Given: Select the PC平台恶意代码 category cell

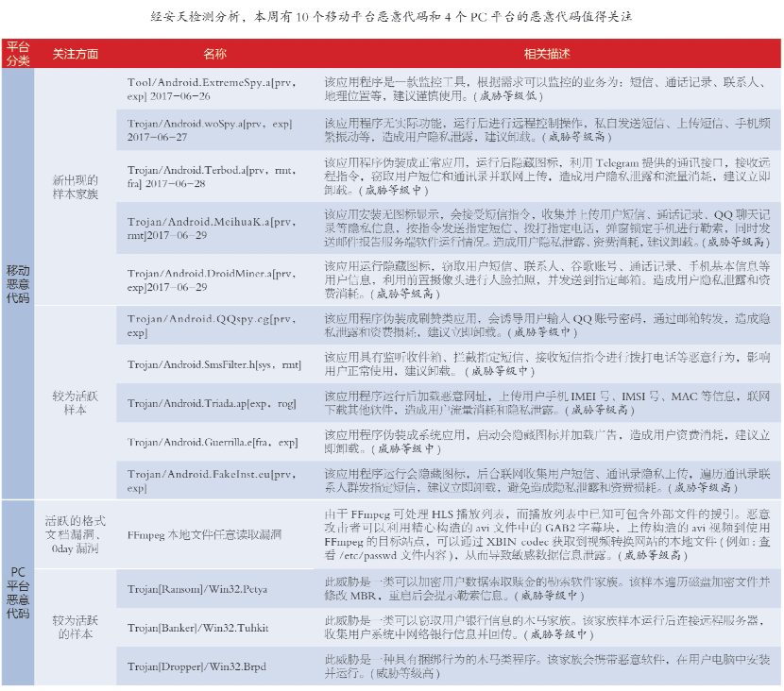Looking at the screenshot, I should pyautogui.click(x=18, y=593).
